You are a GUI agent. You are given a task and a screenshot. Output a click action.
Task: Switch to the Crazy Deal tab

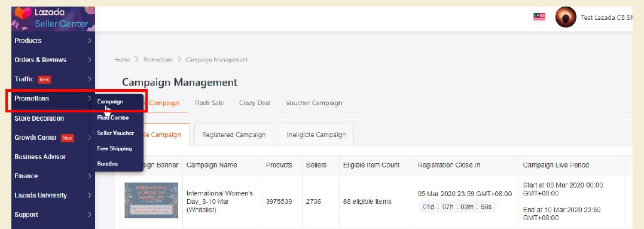[x=255, y=103]
